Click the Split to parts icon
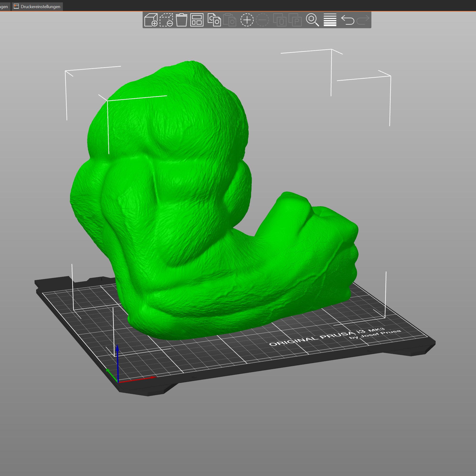Screen dimensions: 476x476 pos(295,20)
